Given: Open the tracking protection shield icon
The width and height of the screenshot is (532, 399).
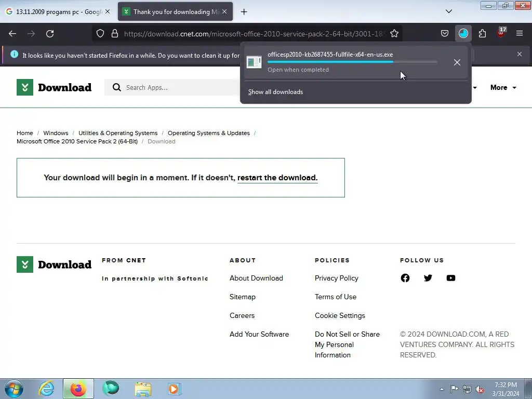Looking at the screenshot, I should point(100,34).
